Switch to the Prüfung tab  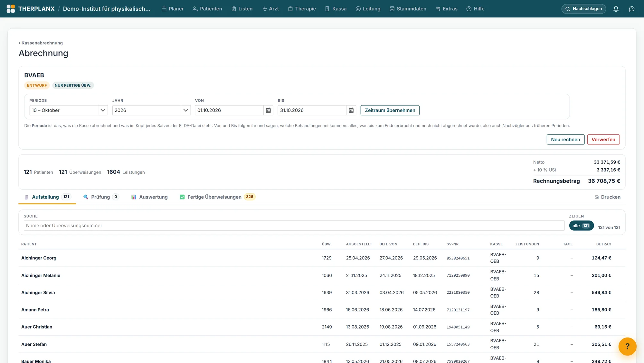pos(101,197)
